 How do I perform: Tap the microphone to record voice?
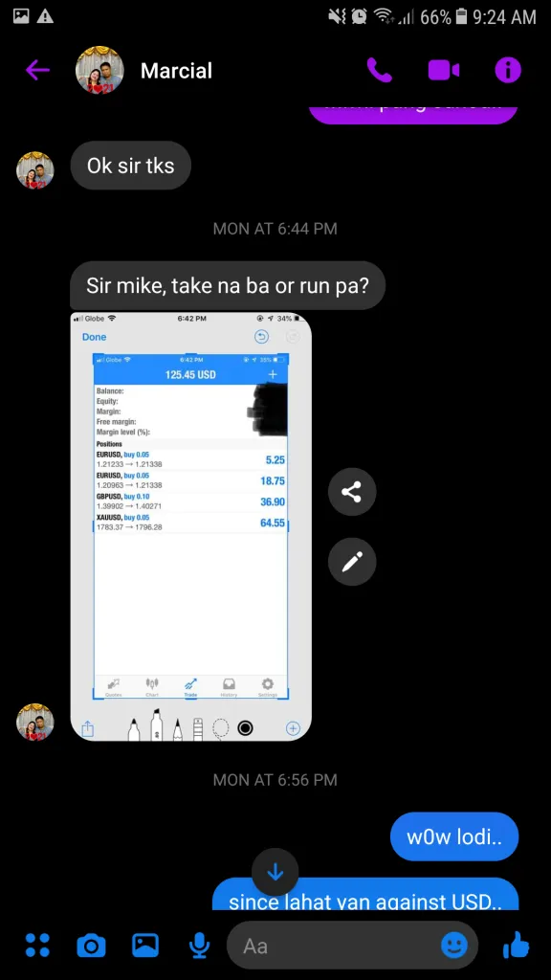pyautogui.click(x=199, y=946)
